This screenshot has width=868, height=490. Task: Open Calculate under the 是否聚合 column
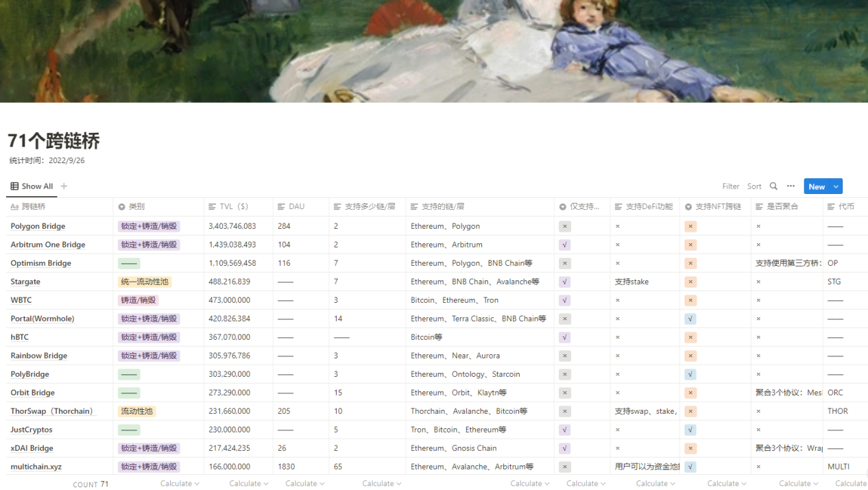[x=798, y=483]
